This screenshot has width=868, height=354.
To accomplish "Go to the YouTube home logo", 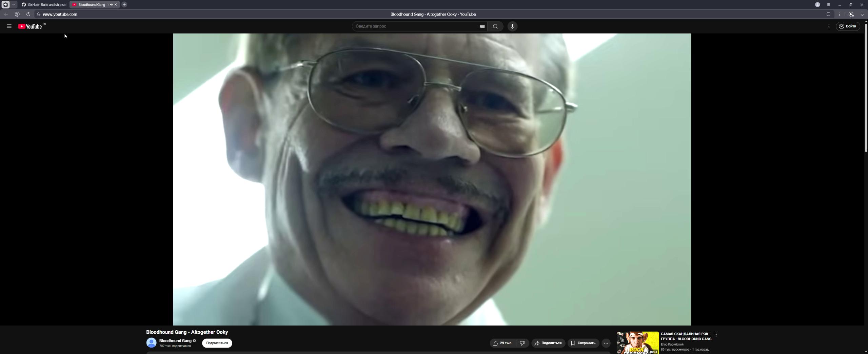I will pos(30,26).
